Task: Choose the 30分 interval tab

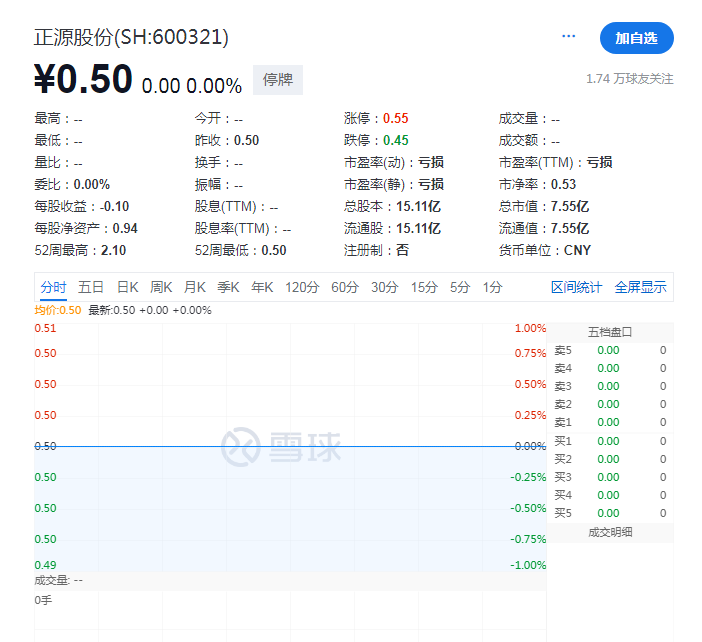Action: [384, 287]
